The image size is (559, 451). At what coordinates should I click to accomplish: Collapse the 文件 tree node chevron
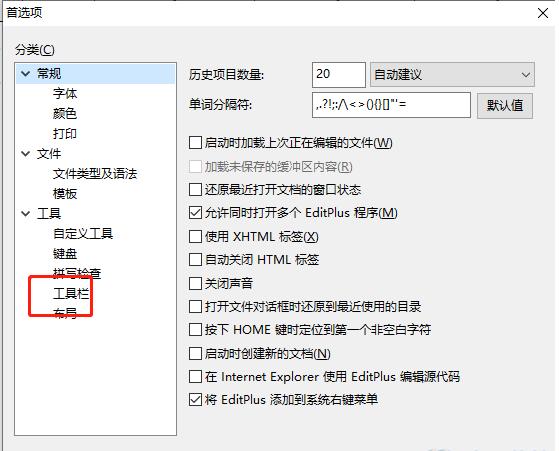(26, 154)
